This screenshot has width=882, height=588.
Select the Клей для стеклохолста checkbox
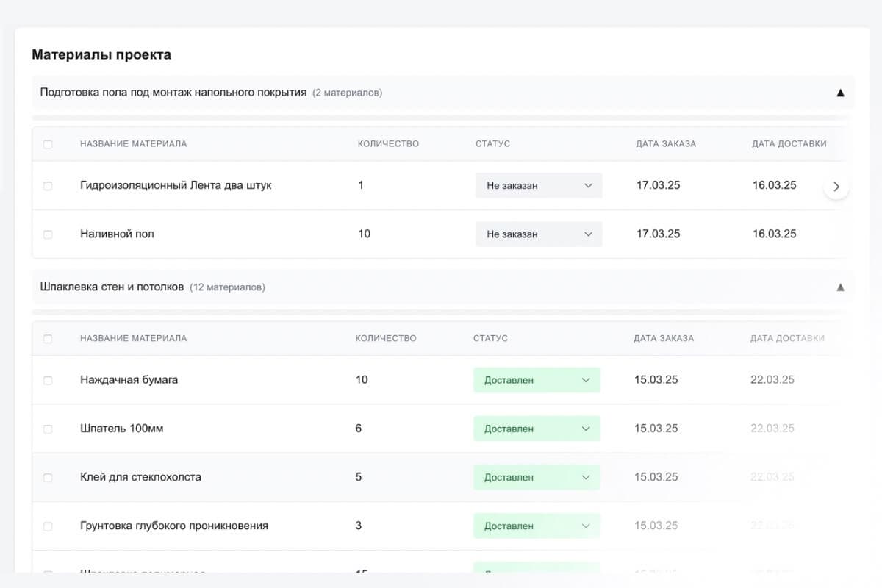[48, 478]
